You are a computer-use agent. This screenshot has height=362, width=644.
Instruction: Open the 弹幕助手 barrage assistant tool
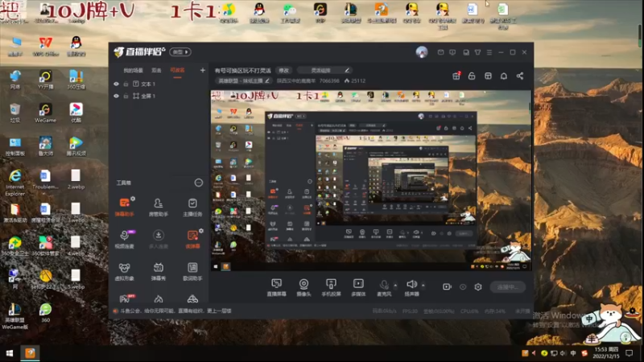pos(125,207)
